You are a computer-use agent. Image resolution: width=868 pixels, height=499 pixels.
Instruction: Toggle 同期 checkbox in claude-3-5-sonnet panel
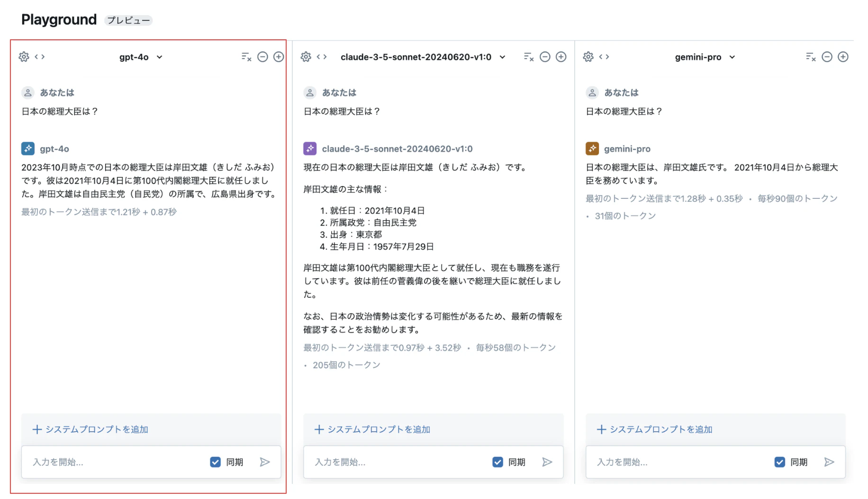click(497, 462)
